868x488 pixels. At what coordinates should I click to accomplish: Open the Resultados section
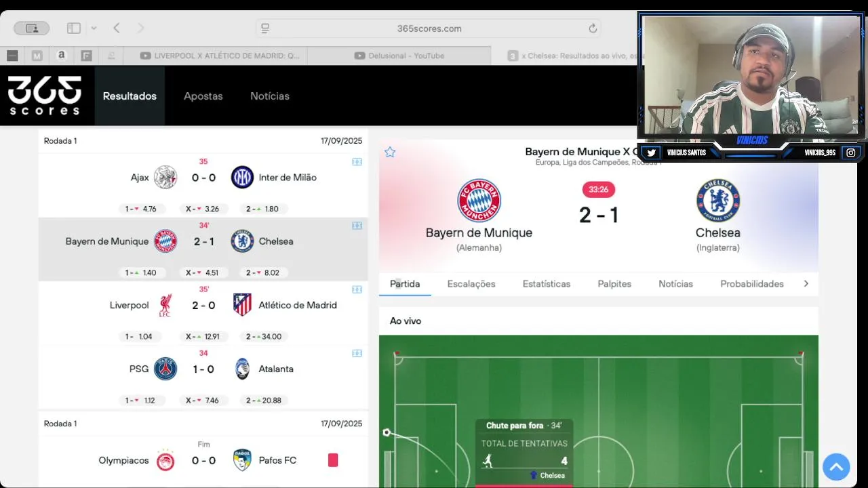[130, 96]
